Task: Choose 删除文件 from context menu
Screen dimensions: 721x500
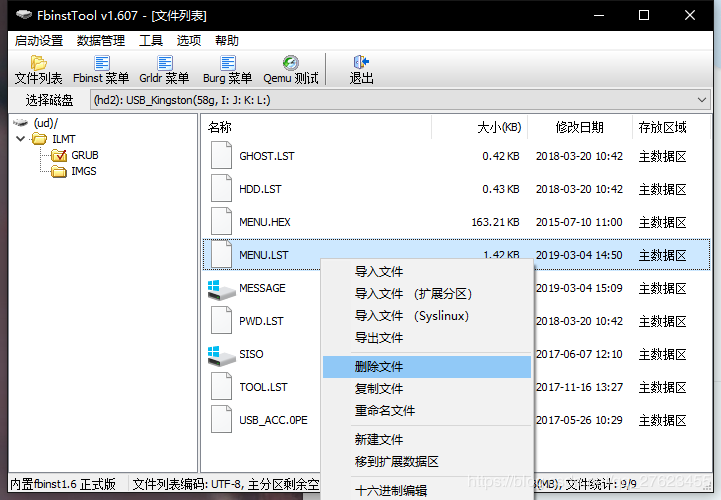Action: coord(427,367)
